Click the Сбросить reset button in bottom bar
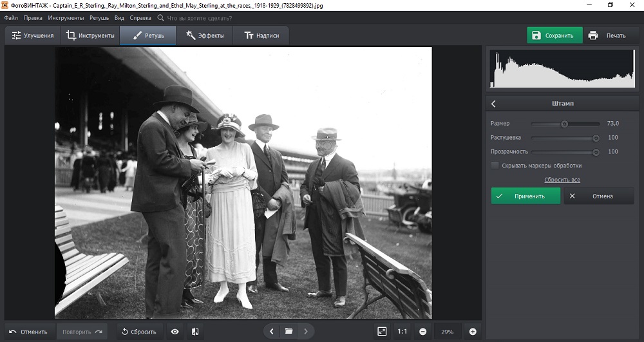 (139, 332)
